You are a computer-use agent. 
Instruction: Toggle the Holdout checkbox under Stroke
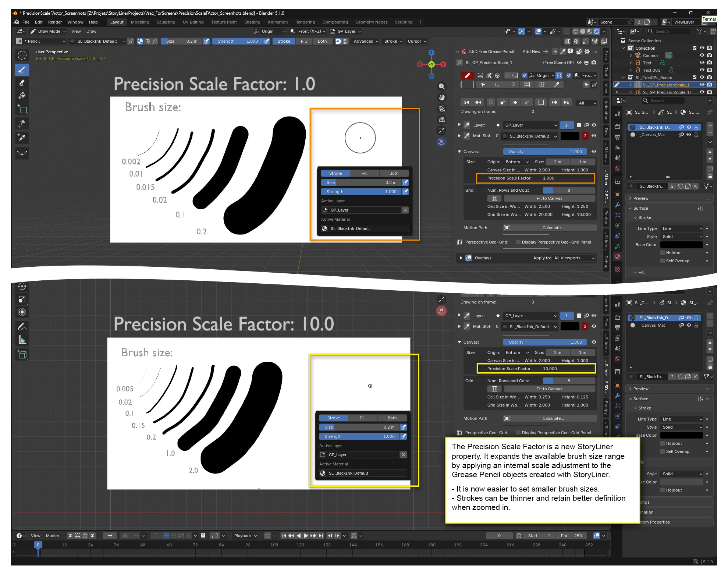point(663,253)
